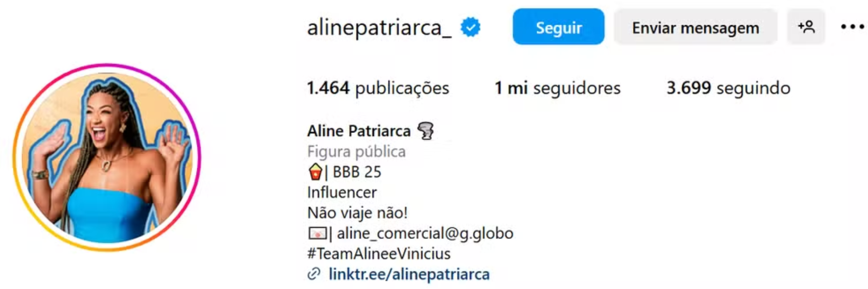Click the "Não viaje não!" bio line

(357, 213)
